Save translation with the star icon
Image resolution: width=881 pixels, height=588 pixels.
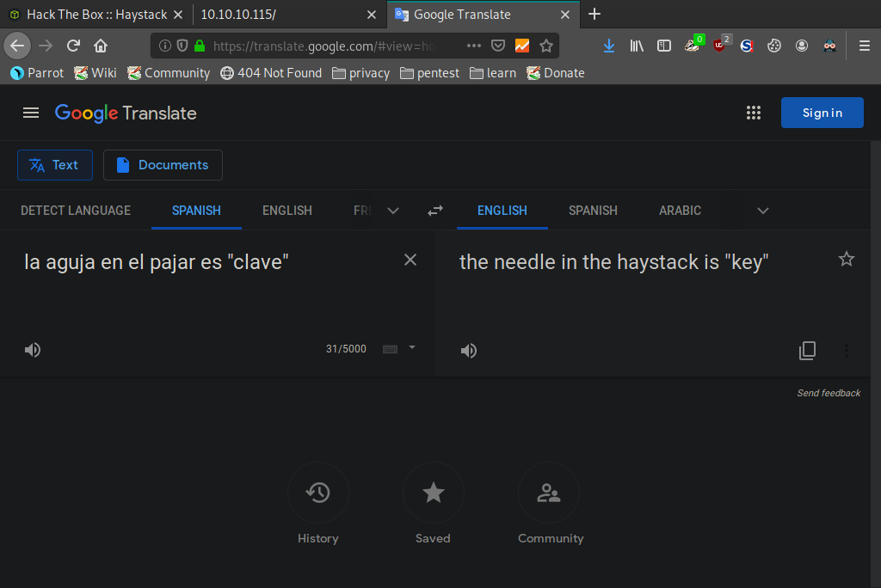(x=847, y=259)
